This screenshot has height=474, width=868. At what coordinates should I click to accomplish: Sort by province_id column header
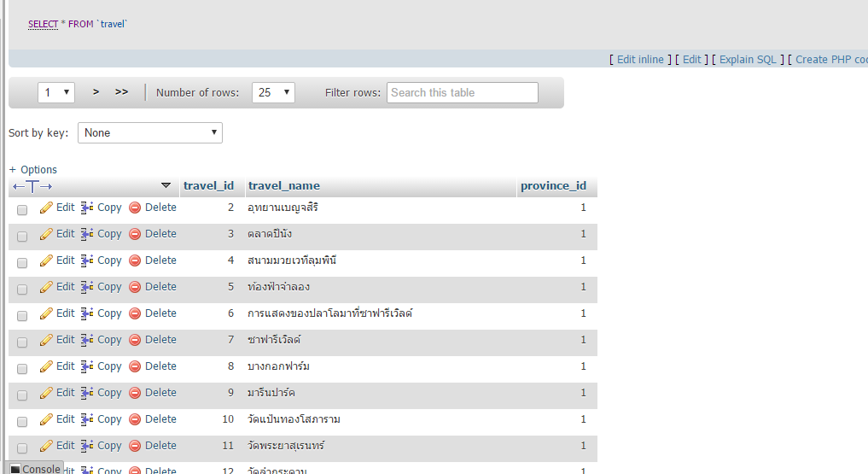pyautogui.click(x=553, y=185)
